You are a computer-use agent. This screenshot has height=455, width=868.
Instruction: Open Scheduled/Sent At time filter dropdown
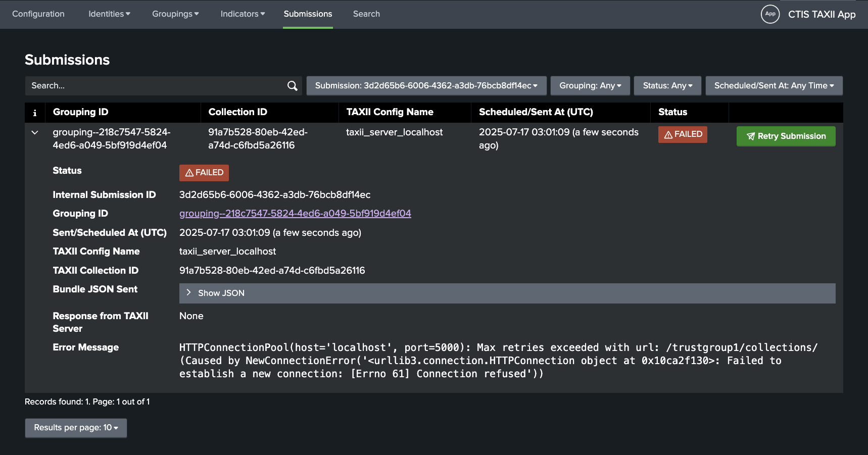click(x=774, y=86)
